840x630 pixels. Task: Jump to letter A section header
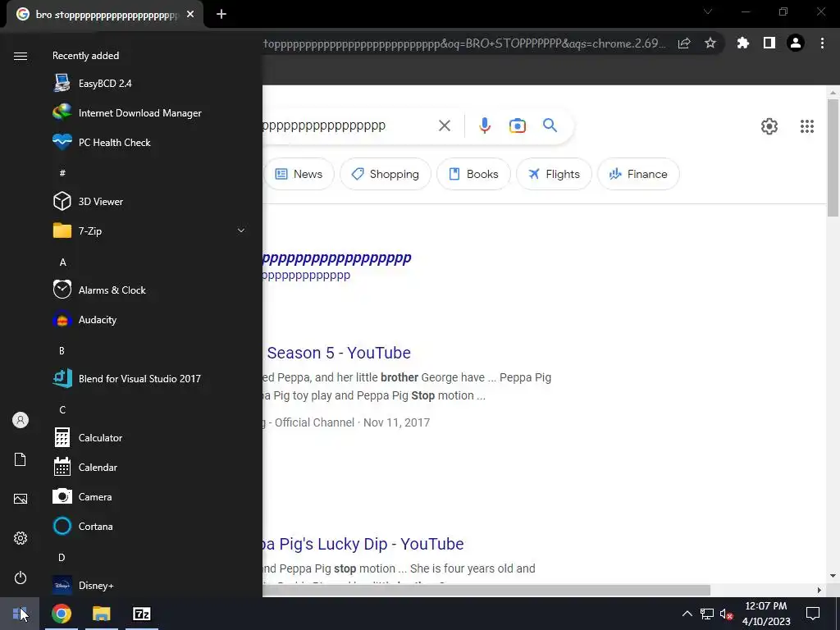[62, 262]
